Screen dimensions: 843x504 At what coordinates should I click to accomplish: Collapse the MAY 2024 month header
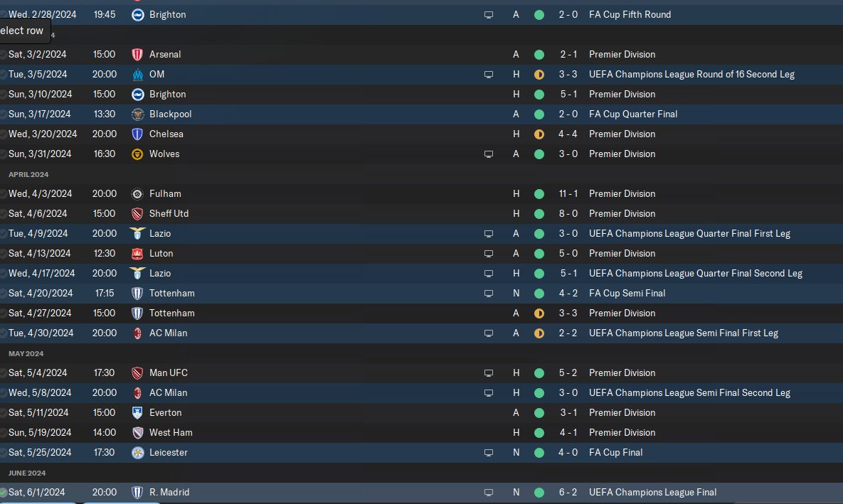click(26, 353)
